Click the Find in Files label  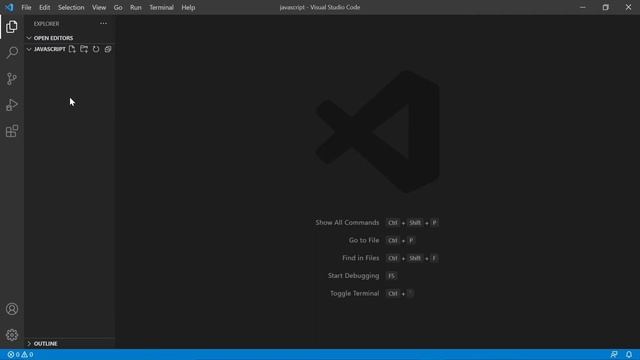pos(361,258)
